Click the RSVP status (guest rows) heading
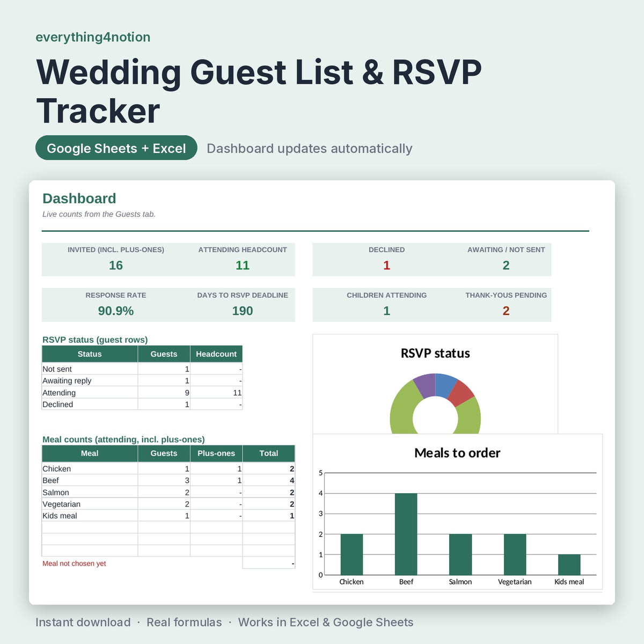644x644 pixels. click(95, 340)
